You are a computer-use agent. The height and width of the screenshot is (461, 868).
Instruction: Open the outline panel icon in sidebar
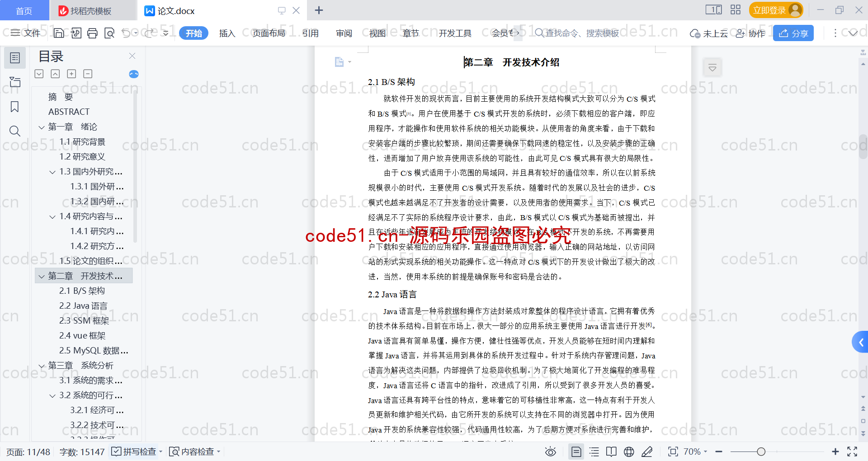click(15, 58)
